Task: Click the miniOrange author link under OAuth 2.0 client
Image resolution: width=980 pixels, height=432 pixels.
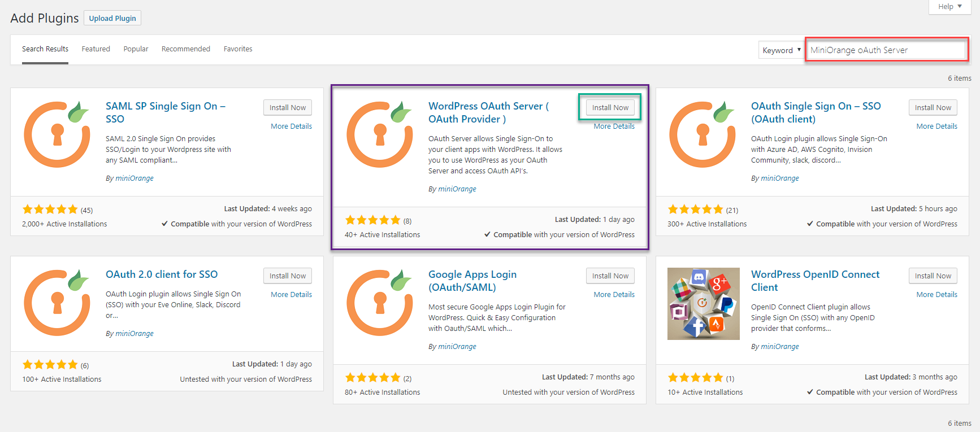Action: tap(135, 334)
